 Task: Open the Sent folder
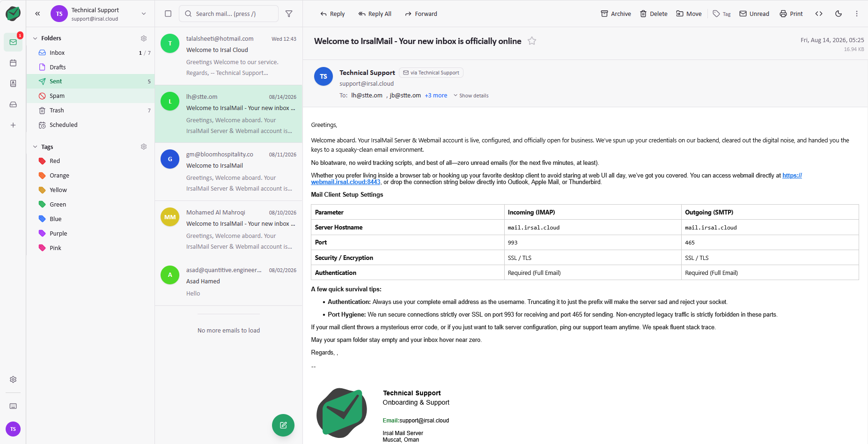coord(90,81)
